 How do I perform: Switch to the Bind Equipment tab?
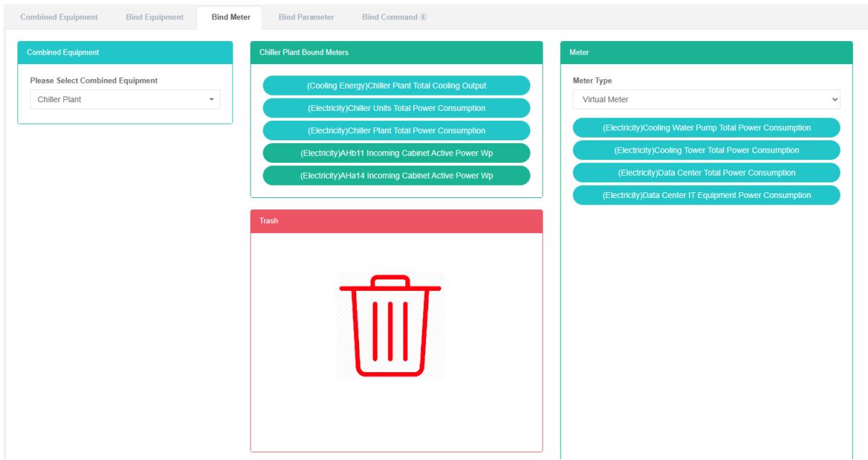(x=154, y=17)
